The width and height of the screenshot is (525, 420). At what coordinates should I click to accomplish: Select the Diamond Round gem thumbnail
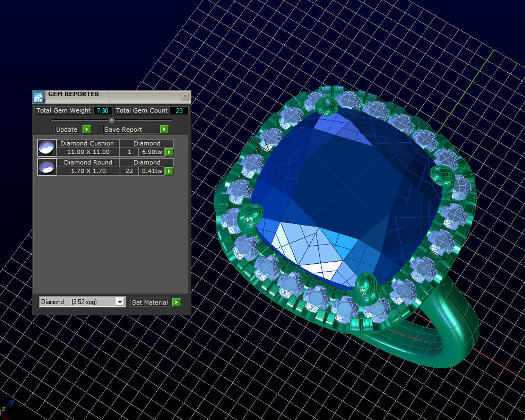[x=47, y=167]
